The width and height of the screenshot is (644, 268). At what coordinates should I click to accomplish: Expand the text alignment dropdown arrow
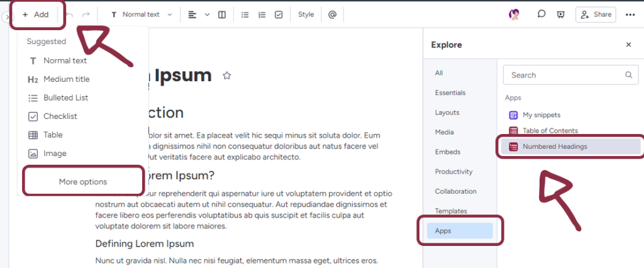[x=207, y=14]
